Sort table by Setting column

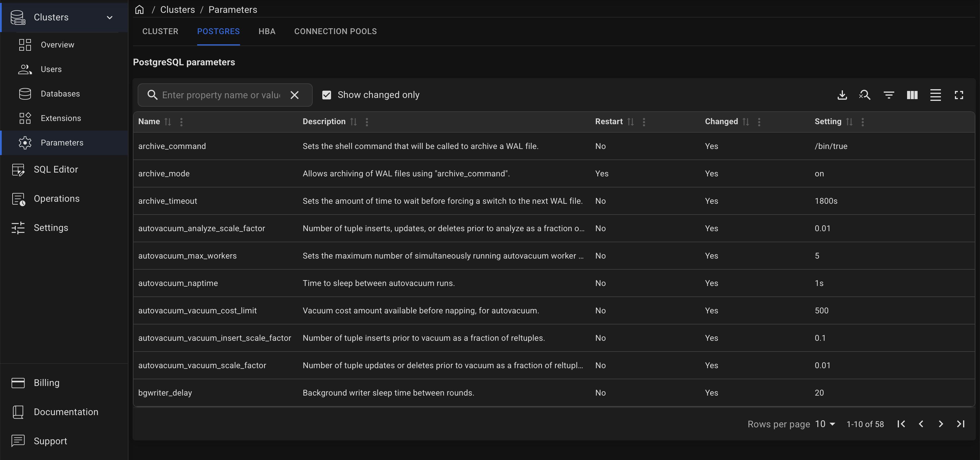coord(849,122)
